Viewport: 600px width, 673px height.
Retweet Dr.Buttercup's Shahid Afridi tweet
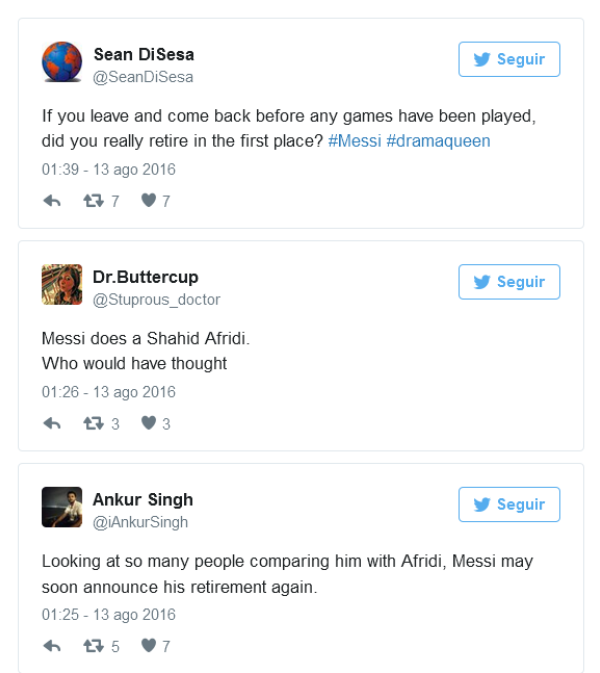(x=94, y=423)
